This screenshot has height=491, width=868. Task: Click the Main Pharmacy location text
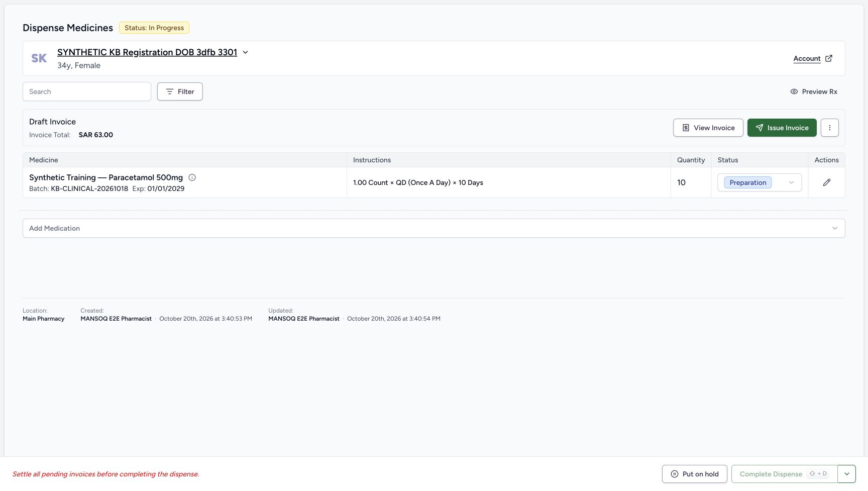click(x=44, y=319)
